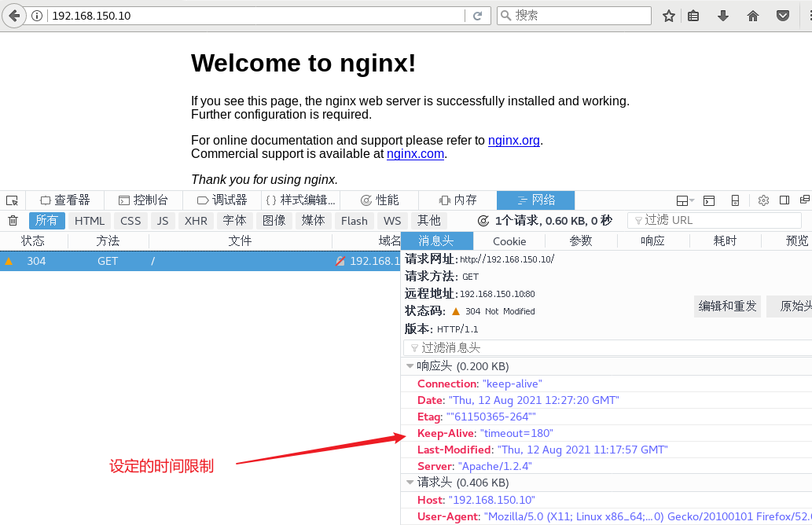
Task: Filter requests by CSS
Action: point(130,221)
